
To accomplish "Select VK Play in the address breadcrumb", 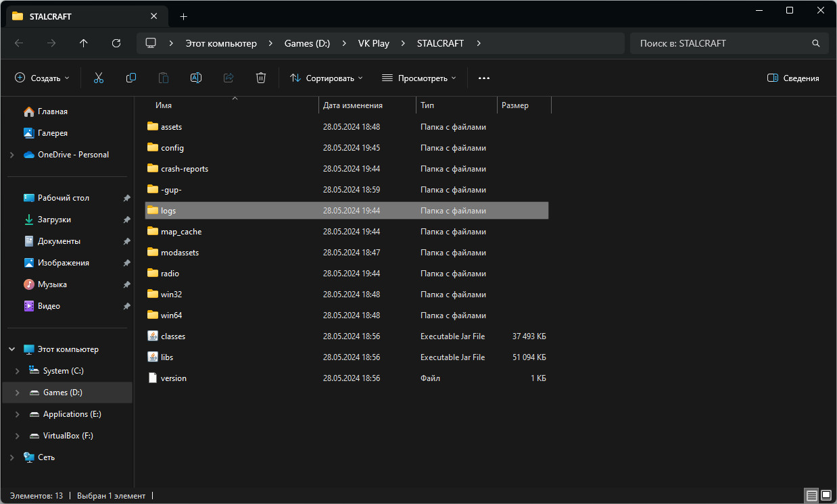I will pos(373,43).
